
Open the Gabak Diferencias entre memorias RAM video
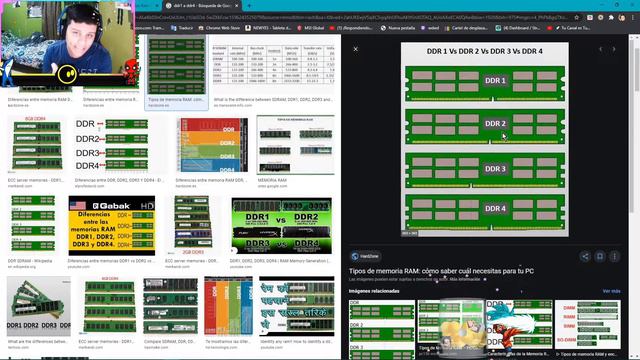click(112, 225)
